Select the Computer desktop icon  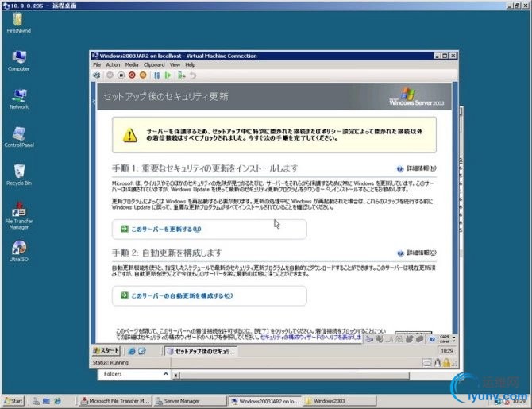point(19,60)
